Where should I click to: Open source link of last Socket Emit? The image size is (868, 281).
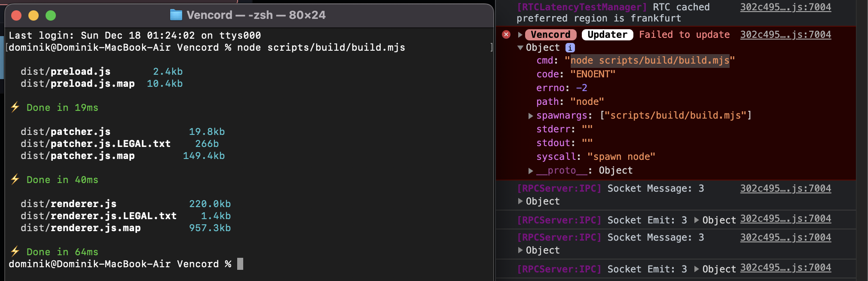(785, 267)
